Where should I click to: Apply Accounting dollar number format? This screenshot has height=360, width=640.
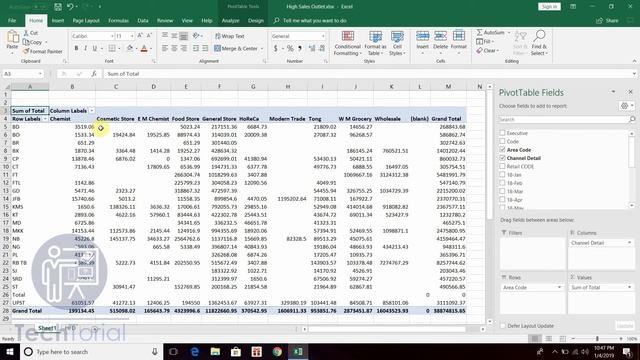tap(276, 48)
